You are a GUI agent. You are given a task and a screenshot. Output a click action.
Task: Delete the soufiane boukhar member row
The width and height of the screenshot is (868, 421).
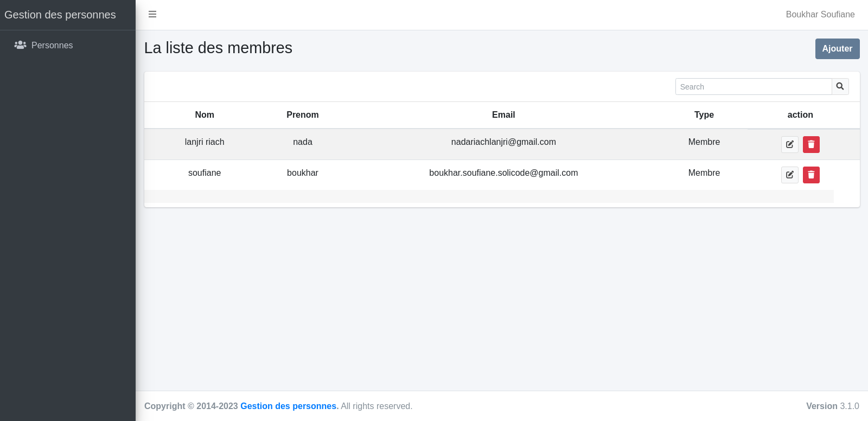click(x=811, y=175)
